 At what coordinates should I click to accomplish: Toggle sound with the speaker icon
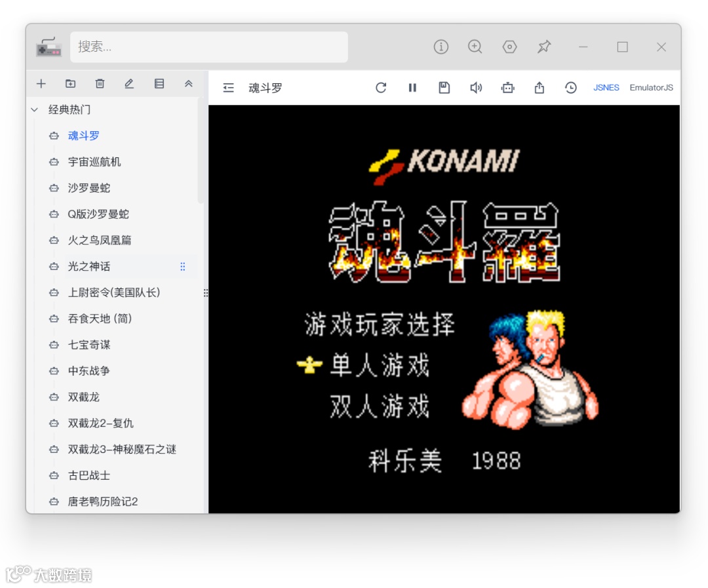coord(476,88)
